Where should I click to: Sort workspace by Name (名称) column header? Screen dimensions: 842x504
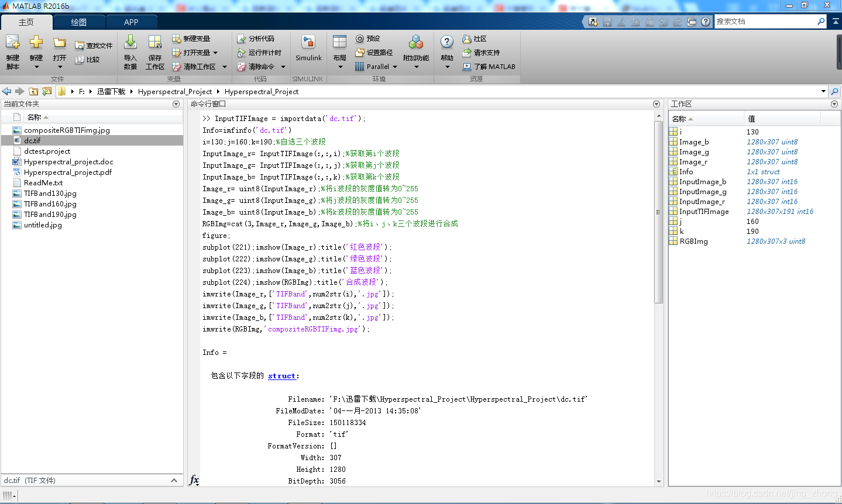pyautogui.click(x=706, y=119)
